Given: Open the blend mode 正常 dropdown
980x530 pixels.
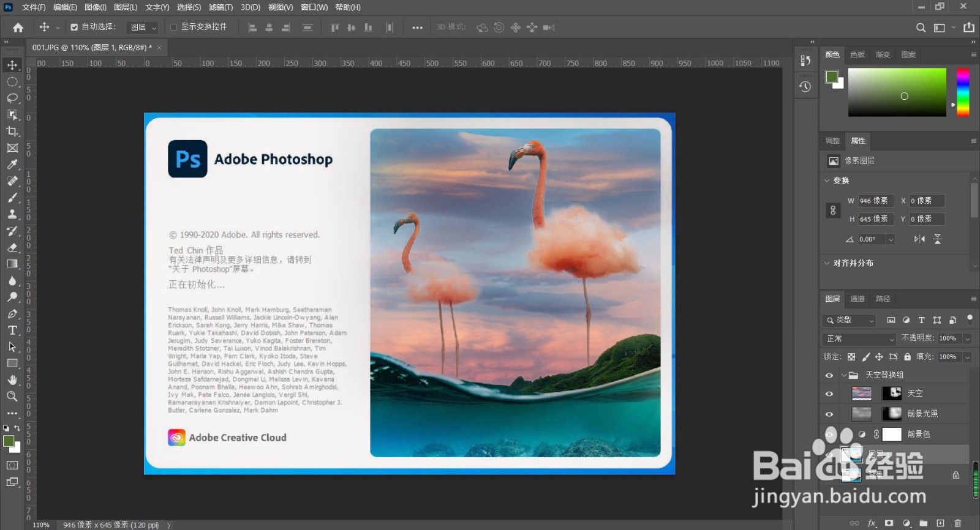Looking at the screenshot, I should [860, 338].
